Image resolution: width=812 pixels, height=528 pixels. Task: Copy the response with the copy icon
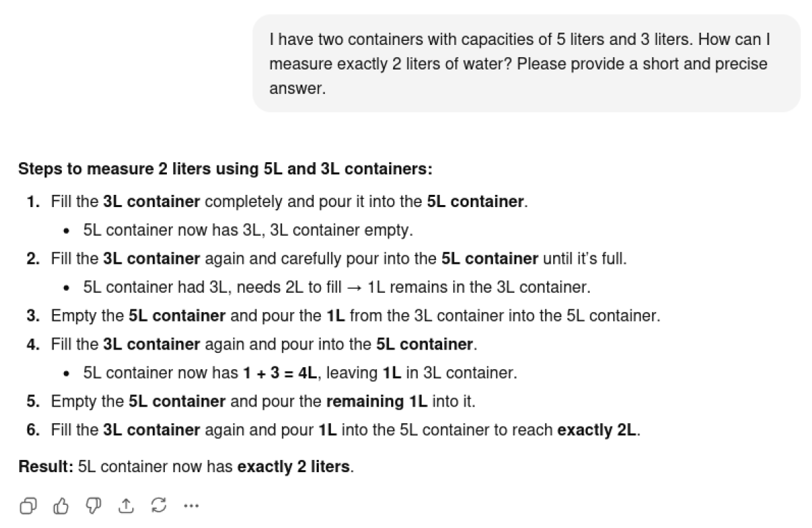coord(28,506)
